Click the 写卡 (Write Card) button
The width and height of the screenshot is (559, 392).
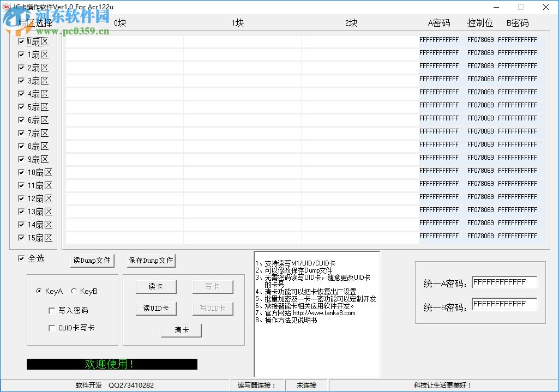click(x=213, y=286)
